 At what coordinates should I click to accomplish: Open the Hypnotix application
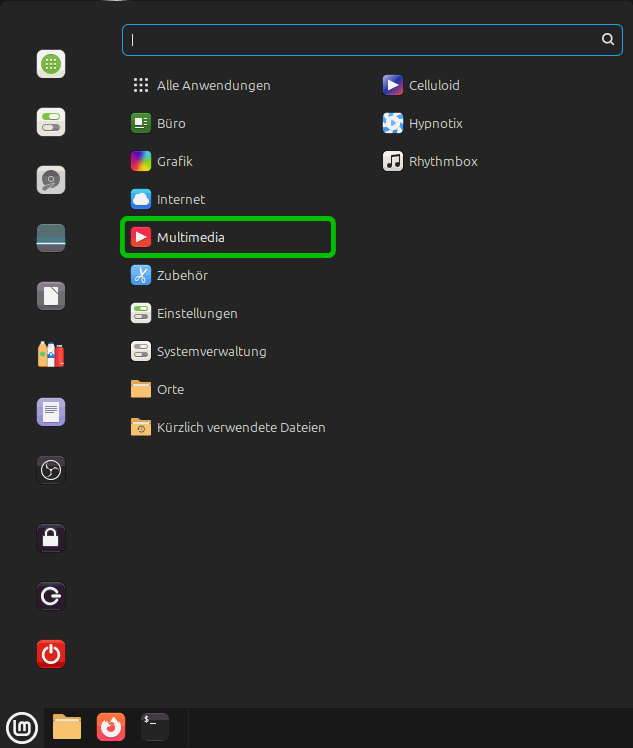point(435,124)
